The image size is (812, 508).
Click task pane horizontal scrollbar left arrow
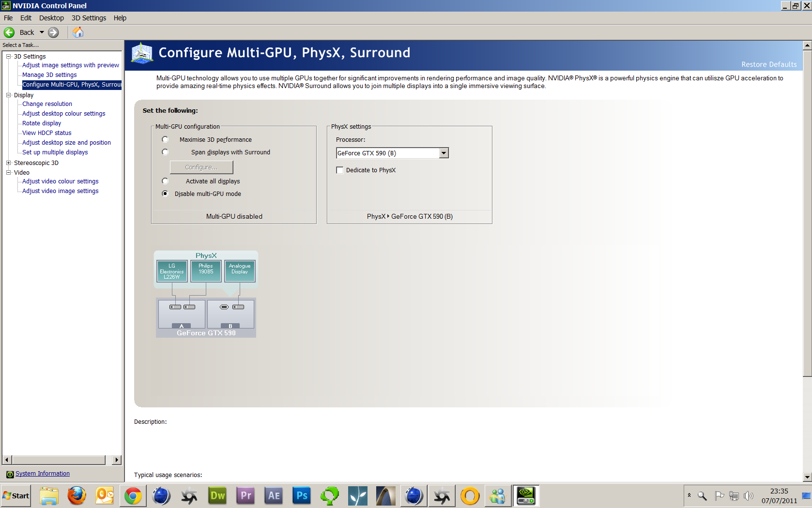pos(7,460)
